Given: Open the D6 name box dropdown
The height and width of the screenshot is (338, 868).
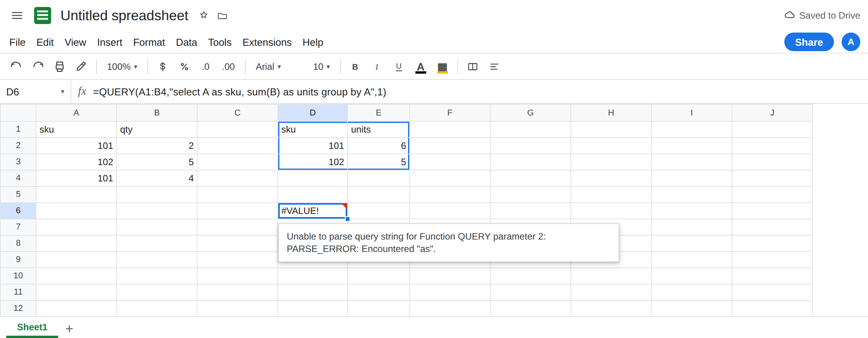Looking at the screenshot, I should (x=62, y=92).
